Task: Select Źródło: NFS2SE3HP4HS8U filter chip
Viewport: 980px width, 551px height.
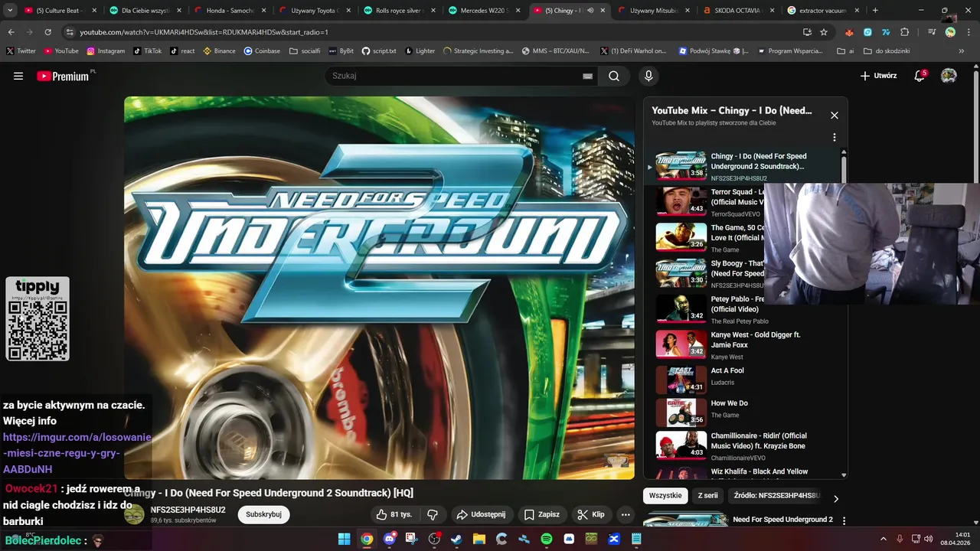Action: point(776,495)
